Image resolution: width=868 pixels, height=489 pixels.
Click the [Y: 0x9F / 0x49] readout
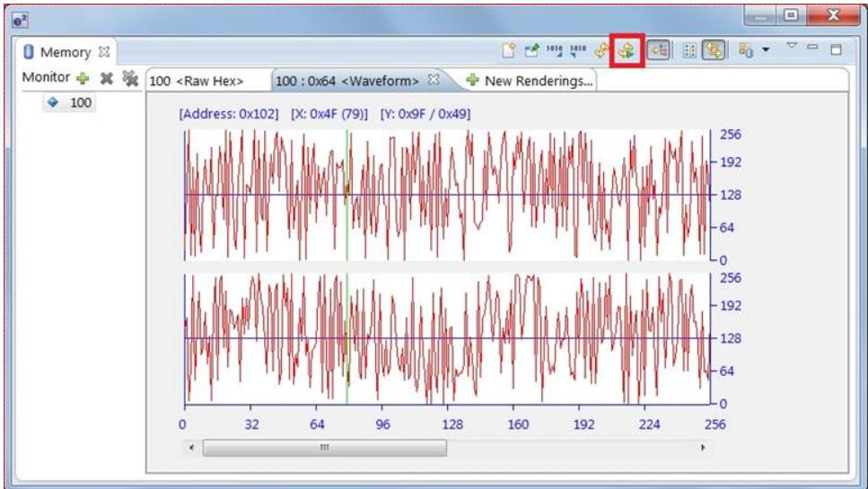click(425, 114)
